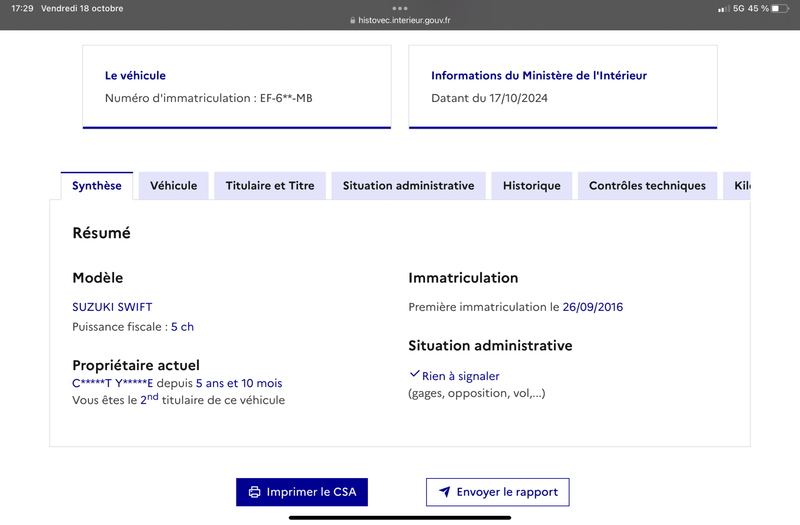Open the Titulaire et Titre tab

270,186
